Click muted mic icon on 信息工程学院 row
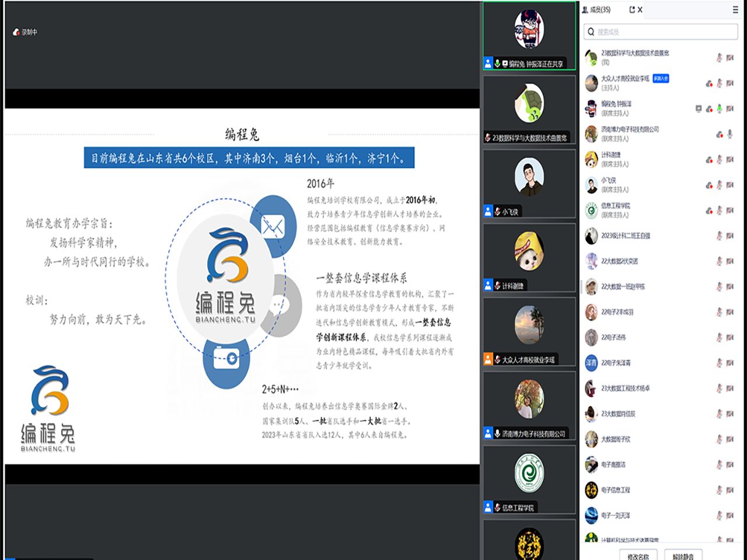Screen dimensions: 747x560 click(x=720, y=210)
